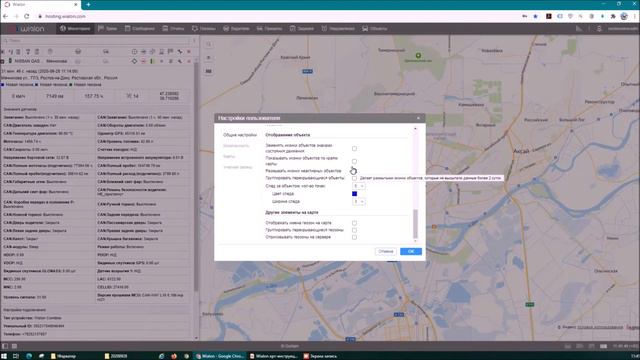Click second map tool button below search
The width and height of the screenshot is (640, 360).
pos(209,58)
